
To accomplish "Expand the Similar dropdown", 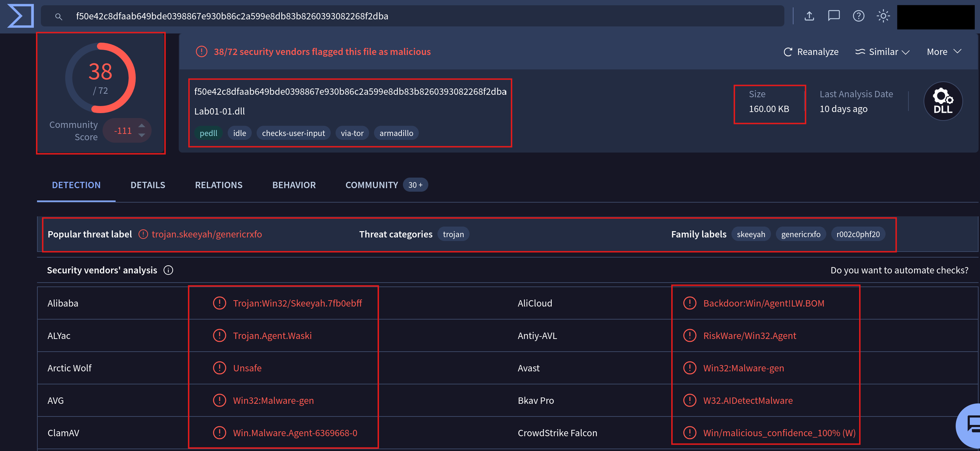I will 882,52.
